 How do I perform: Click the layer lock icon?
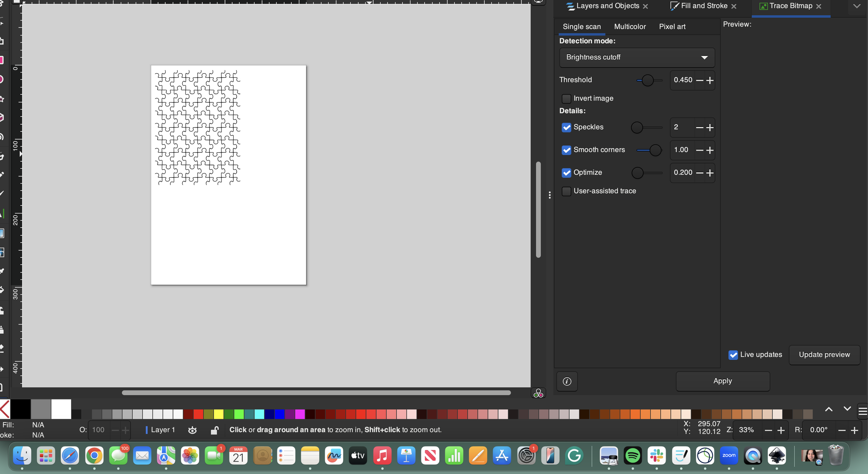point(215,430)
